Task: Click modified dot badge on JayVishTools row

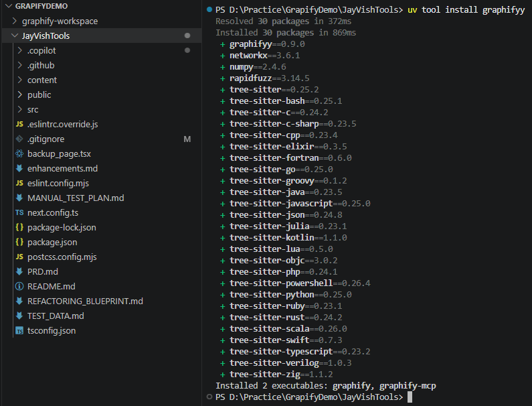Action: pyautogui.click(x=187, y=36)
